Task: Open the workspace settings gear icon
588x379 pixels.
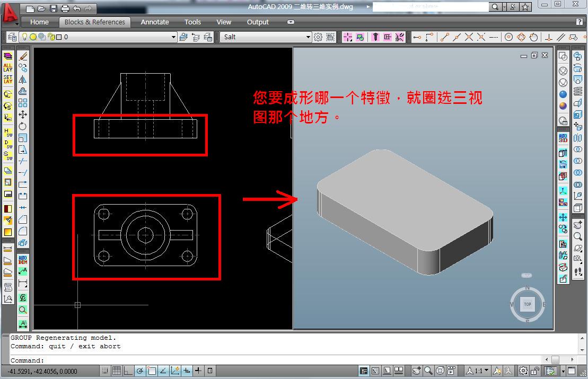Action: (x=318, y=37)
